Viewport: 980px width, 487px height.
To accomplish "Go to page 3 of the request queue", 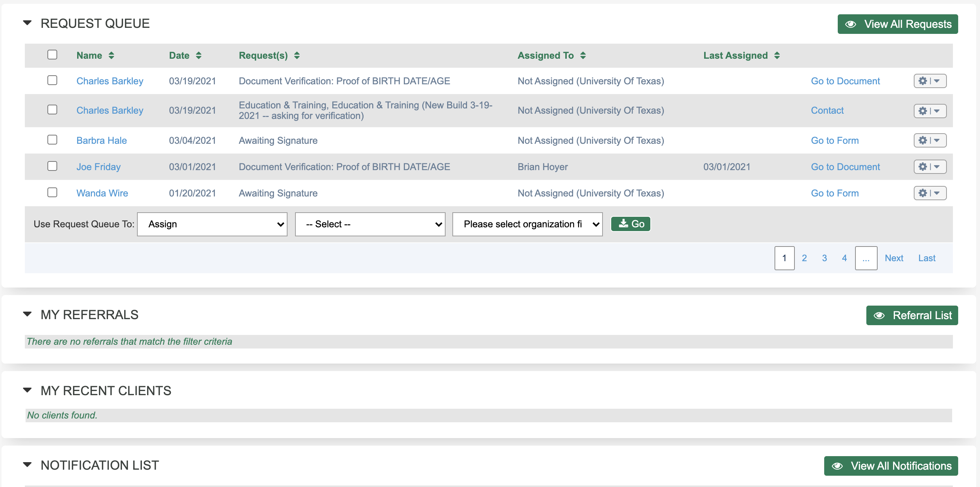I will click(x=824, y=257).
